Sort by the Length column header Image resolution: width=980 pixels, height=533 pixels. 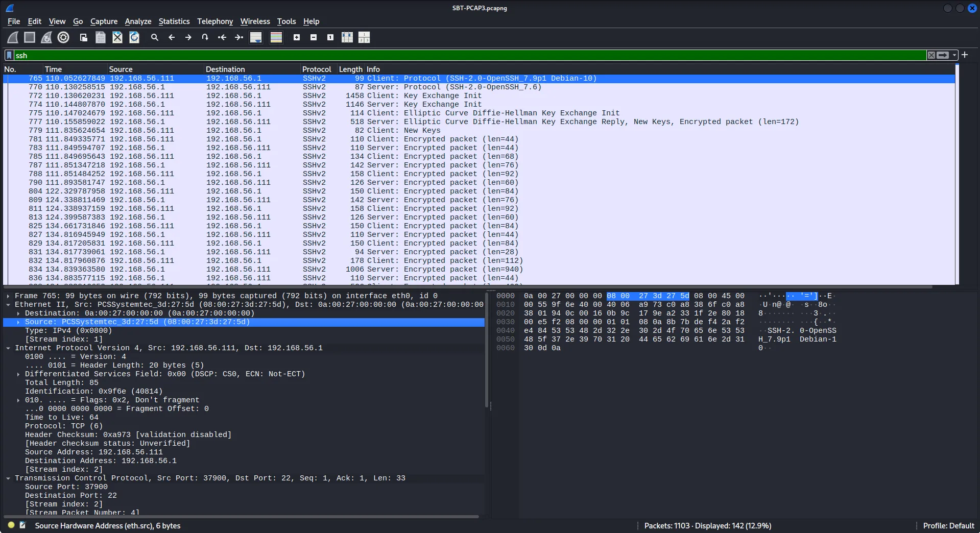coord(351,69)
